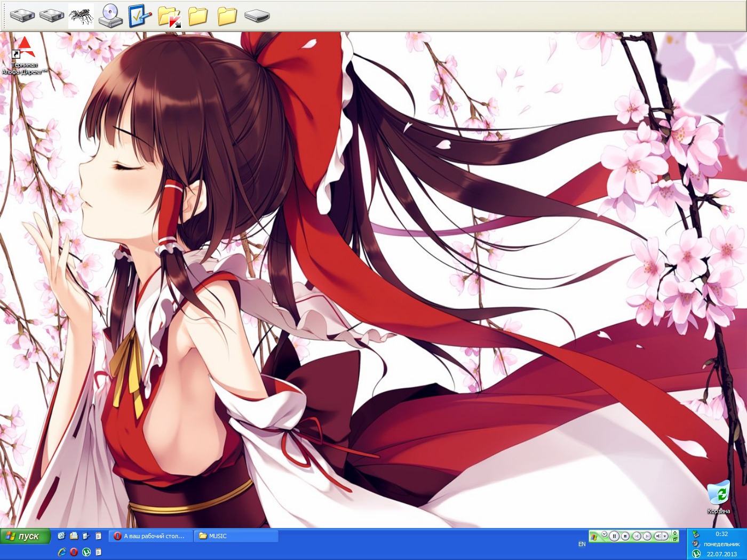Mute sound in the media player toolbar
This screenshot has width=747, height=560.
click(658, 536)
